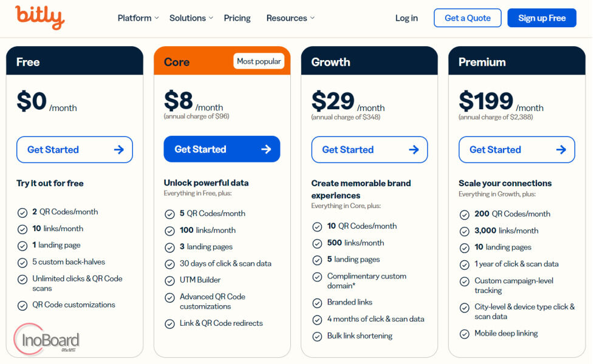This screenshot has height=364, width=594.
Task: Click the Most popular badge on Core
Action: pos(259,61)
